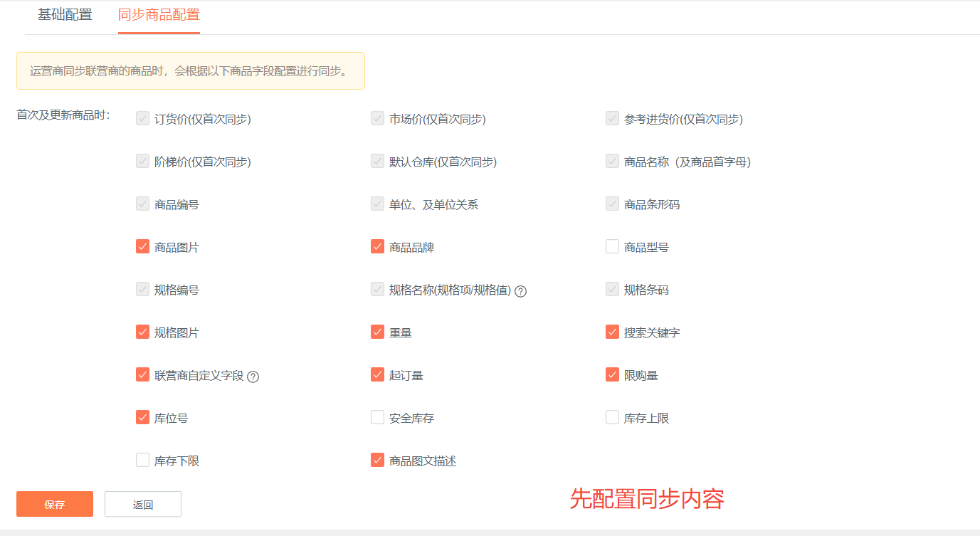This screenshot has width=980, height=536.
Task: Click the 保存 button
Action: point(55,504)
